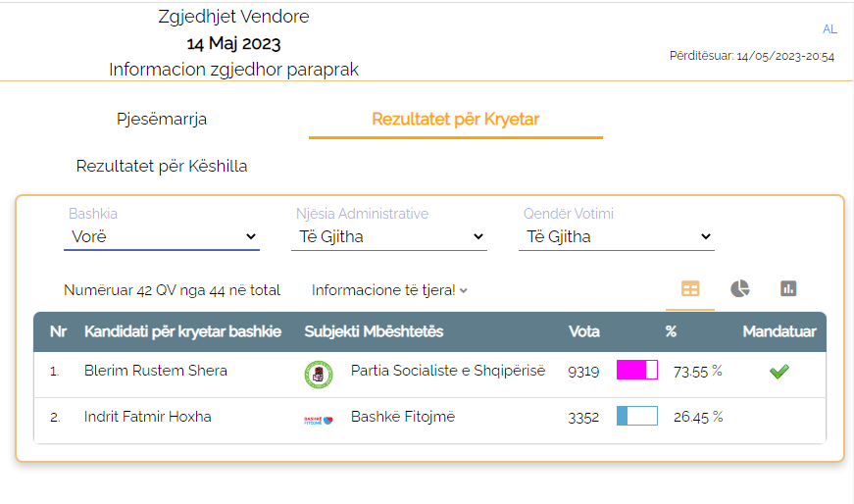Select candidate Blerim Rustem Shera row
854x504 pixels.
point(155,371)
